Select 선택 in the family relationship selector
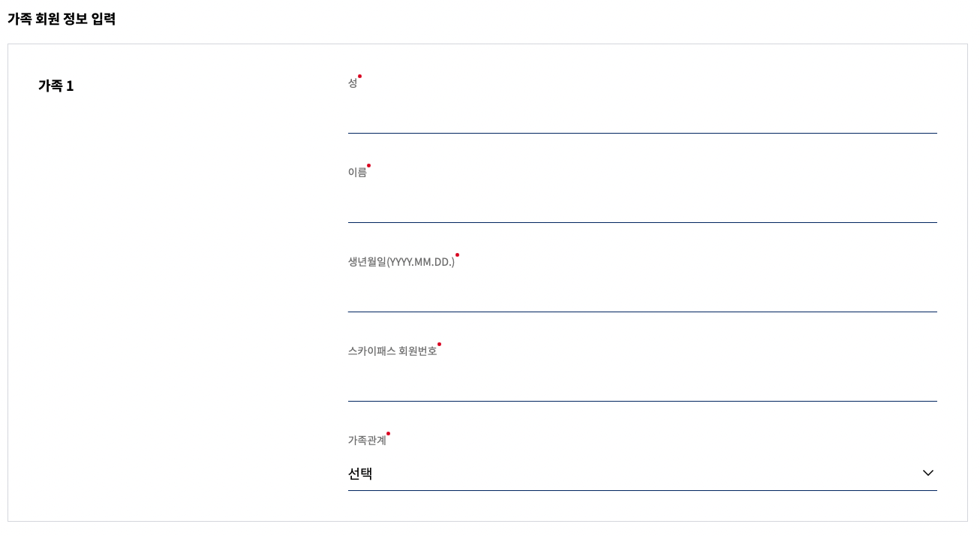The image size is (980, 536). pos(359,474)
